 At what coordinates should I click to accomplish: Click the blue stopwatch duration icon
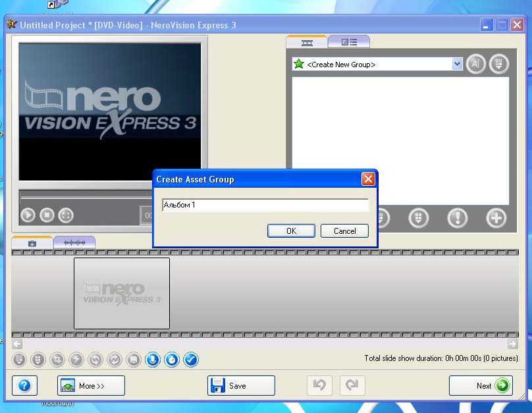[x=172, y=360]
